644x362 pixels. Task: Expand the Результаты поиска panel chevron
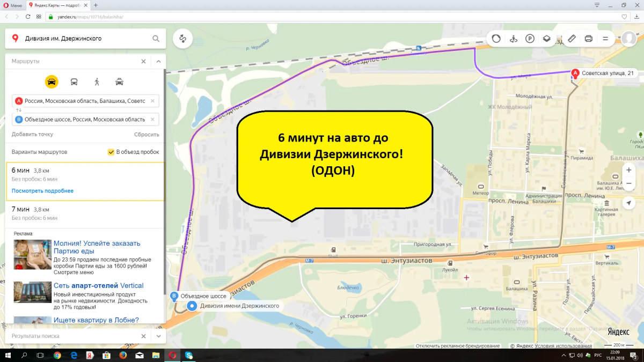click(159, 336)
